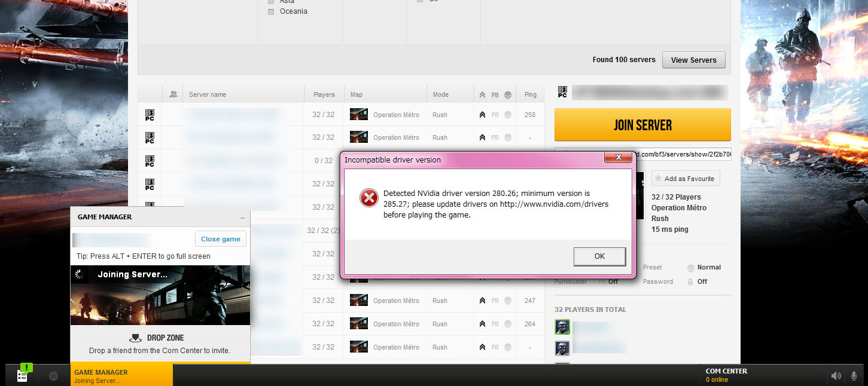Click the skull icon beside Normal preset
868x386 pixels.
691,268
